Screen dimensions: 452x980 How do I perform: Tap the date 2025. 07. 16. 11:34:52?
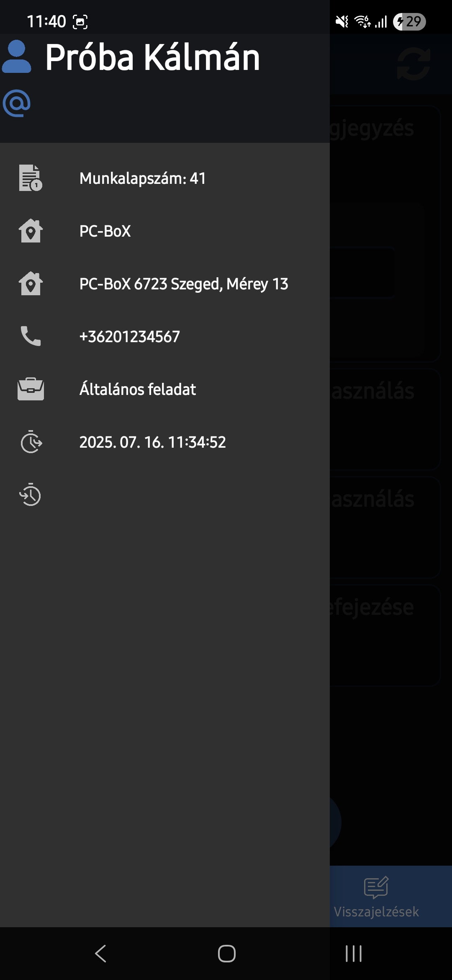(153, 442)
